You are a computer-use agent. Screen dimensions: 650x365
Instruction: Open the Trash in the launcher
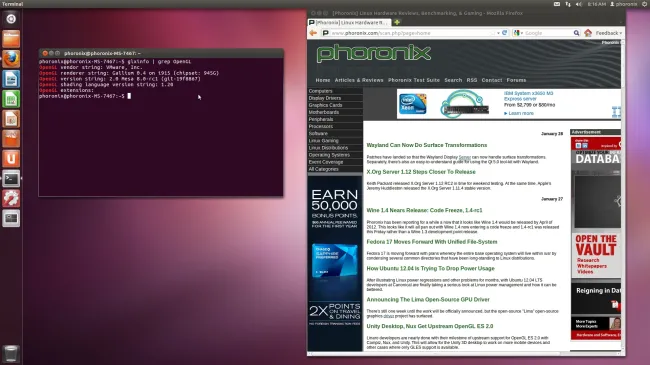11,354
